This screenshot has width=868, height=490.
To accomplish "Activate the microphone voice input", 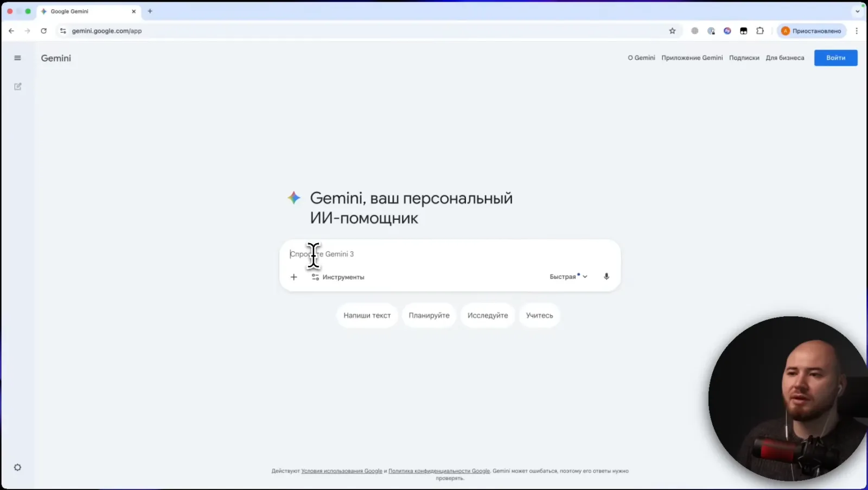I will point(607,276).
